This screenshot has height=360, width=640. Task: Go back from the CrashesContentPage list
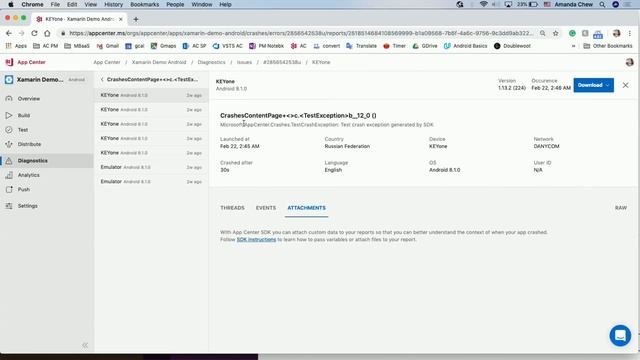(x=102, y=80)
